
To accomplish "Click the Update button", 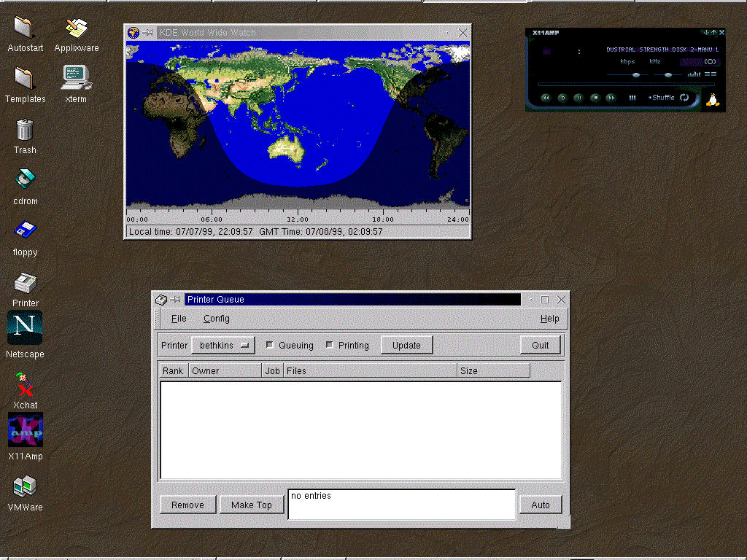I will click(x=406, y=345).
